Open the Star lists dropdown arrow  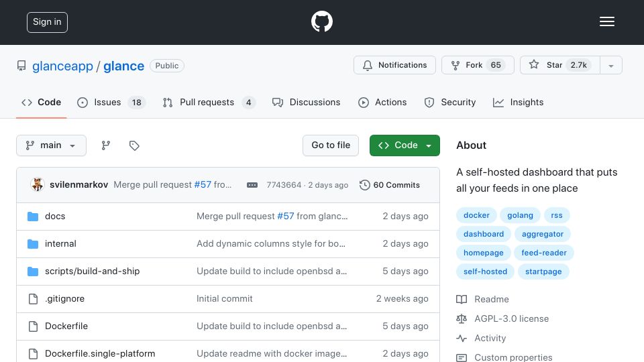(610, 65)
